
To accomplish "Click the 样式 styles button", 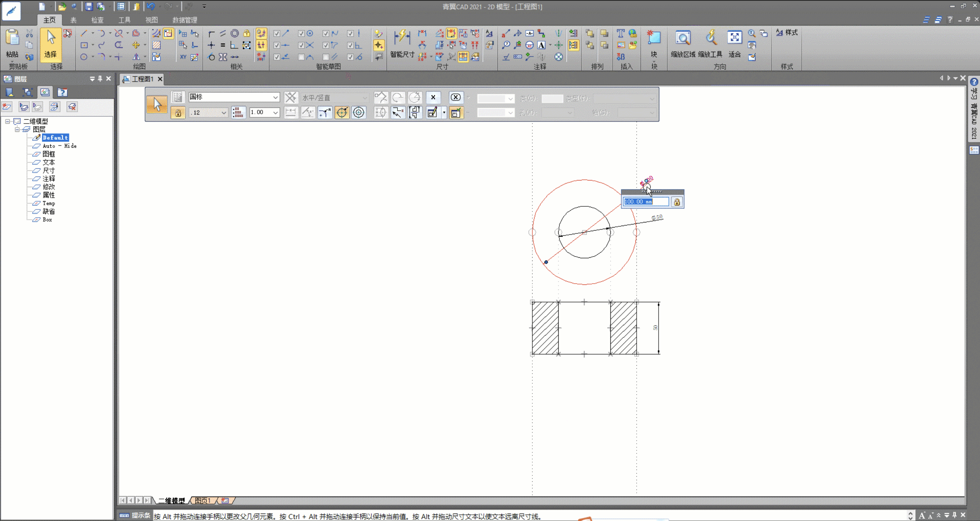I will click(x=786, y=33).
